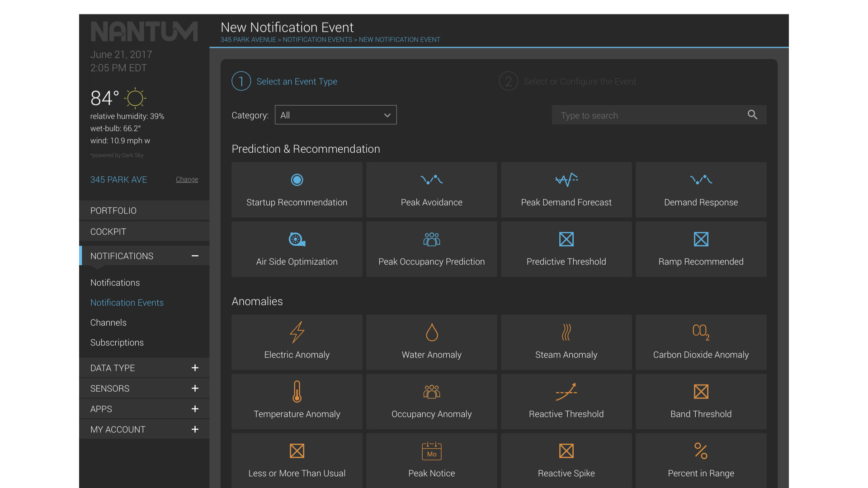Open the Category dropdown
This screenshot has height=488, width=868.
coord(336,115)
